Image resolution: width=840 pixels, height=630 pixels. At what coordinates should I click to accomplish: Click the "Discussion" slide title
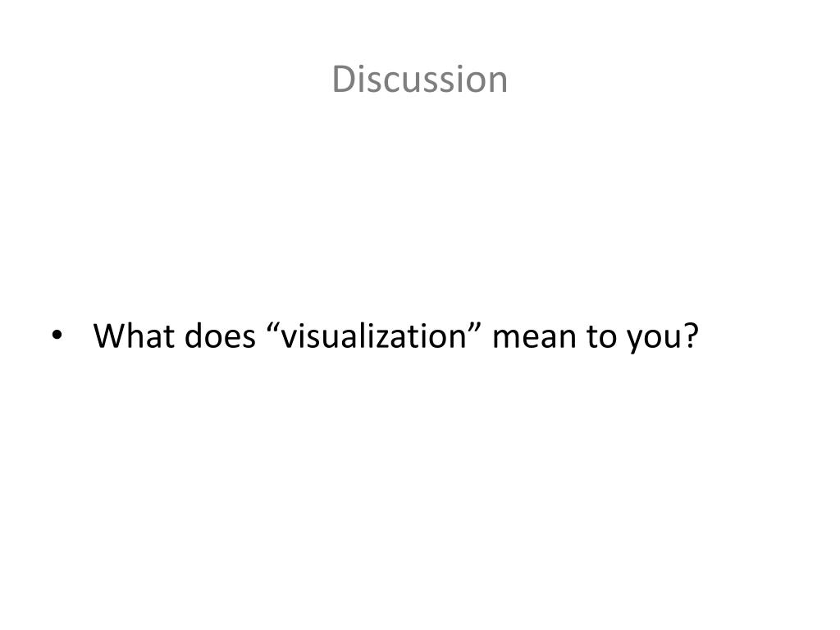click(x=419, y=80)
